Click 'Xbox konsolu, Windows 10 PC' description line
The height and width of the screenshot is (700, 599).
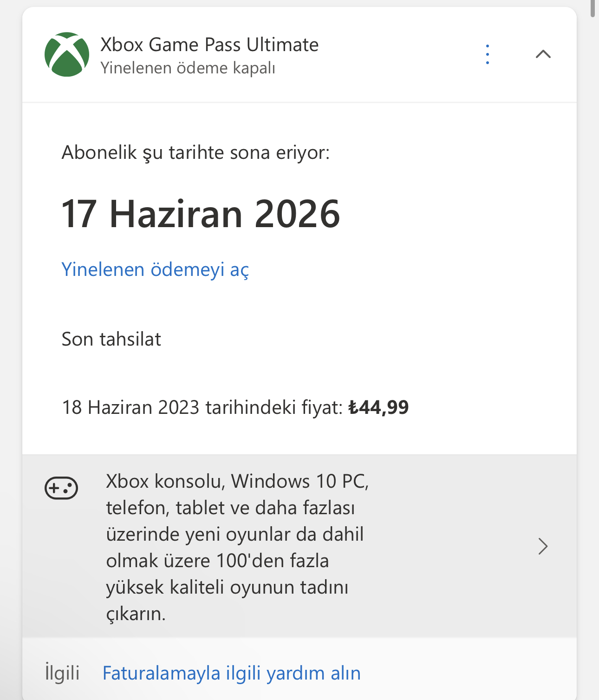237,481
